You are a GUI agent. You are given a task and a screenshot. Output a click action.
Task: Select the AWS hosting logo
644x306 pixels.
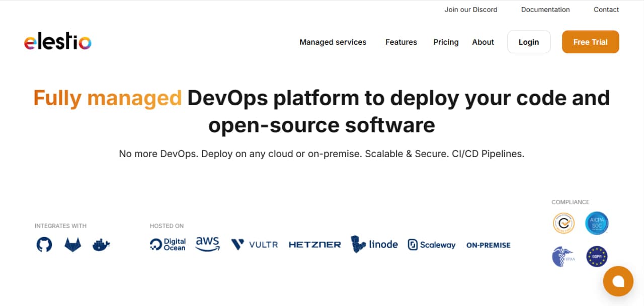click(208, 244)
